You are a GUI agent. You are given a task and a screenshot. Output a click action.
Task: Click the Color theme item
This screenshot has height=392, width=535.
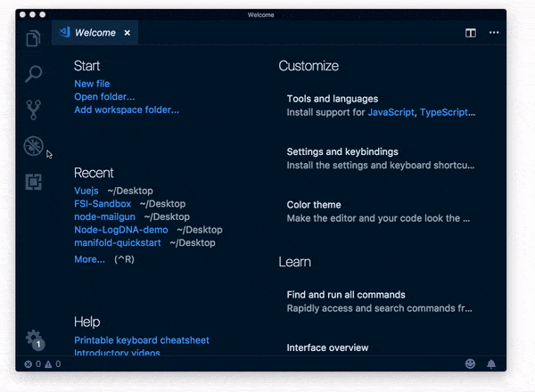pos(378,211)
